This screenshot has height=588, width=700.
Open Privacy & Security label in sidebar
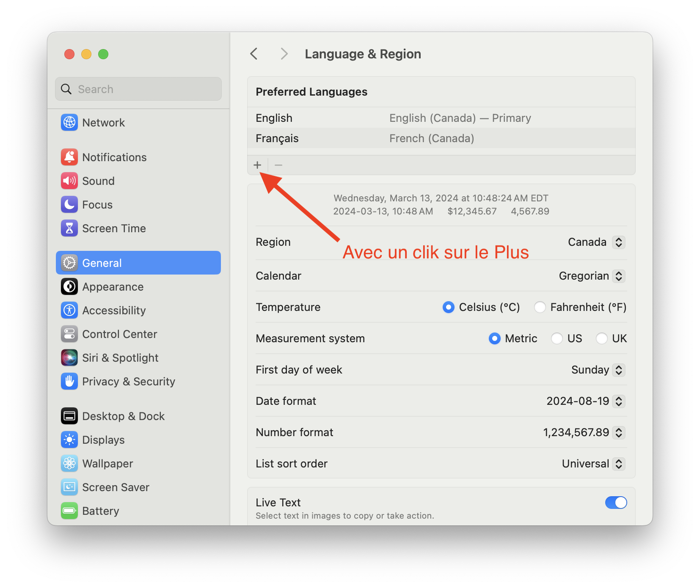pos(129,382)
